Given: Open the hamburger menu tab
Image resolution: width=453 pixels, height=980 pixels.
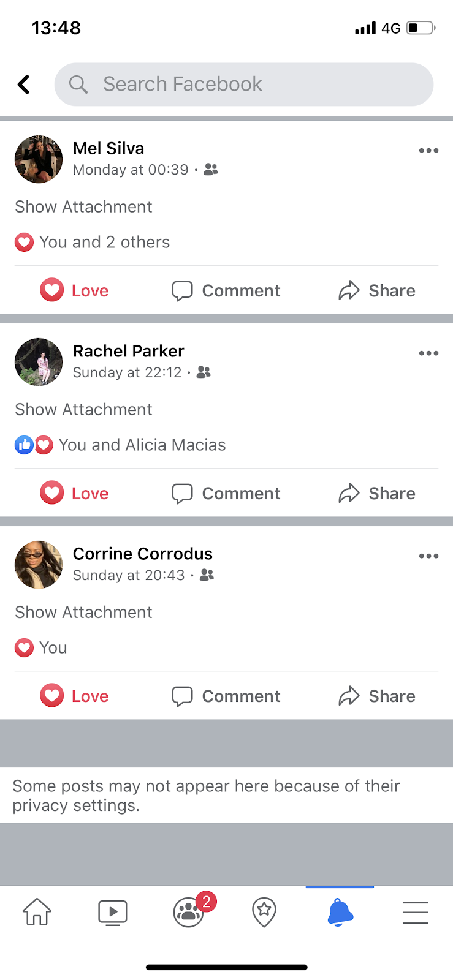Looking at the screenshot, I should click(x=416, y=913).
